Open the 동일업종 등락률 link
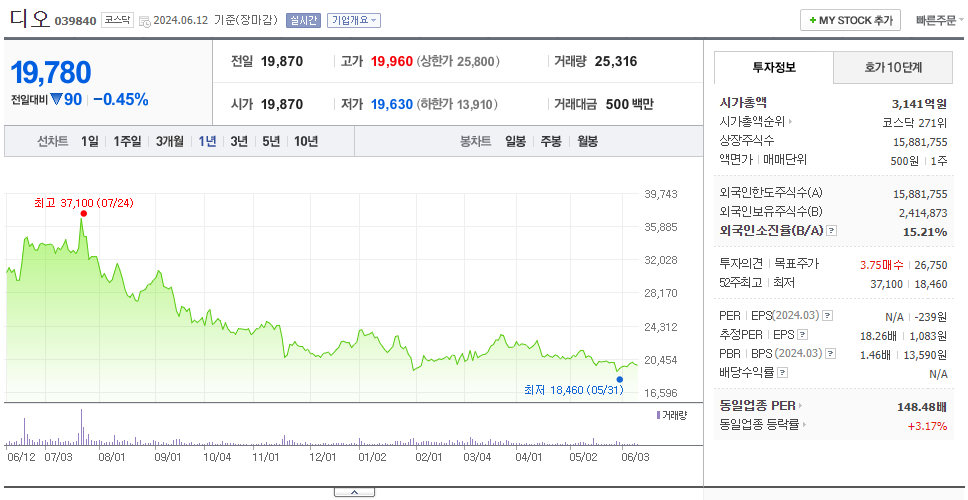Image resolution: width=968 pixels, height=500 pixels. click(x=759, y=425)
